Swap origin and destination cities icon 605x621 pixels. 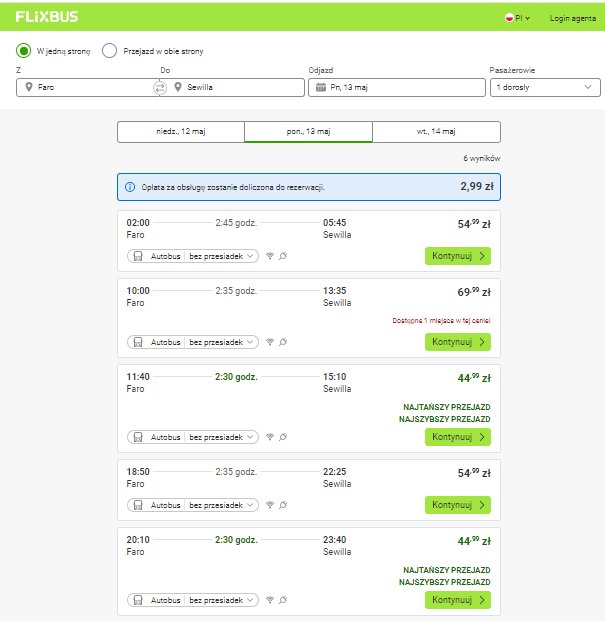160,88
